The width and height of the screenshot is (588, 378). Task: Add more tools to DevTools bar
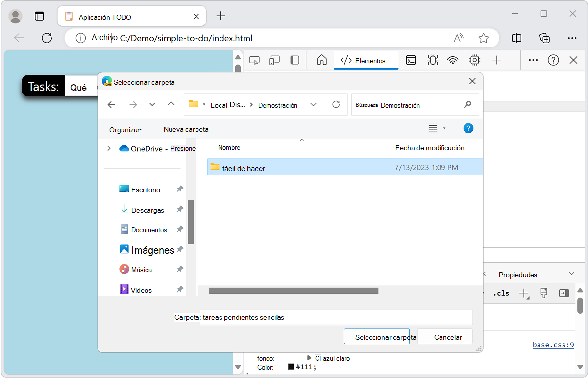(497, 60)
